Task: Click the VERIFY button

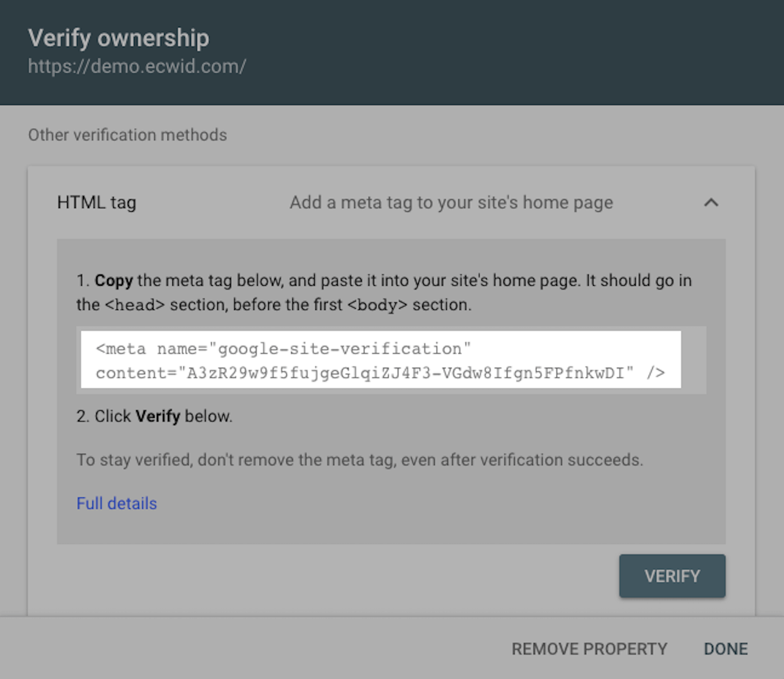Action: 671,575
